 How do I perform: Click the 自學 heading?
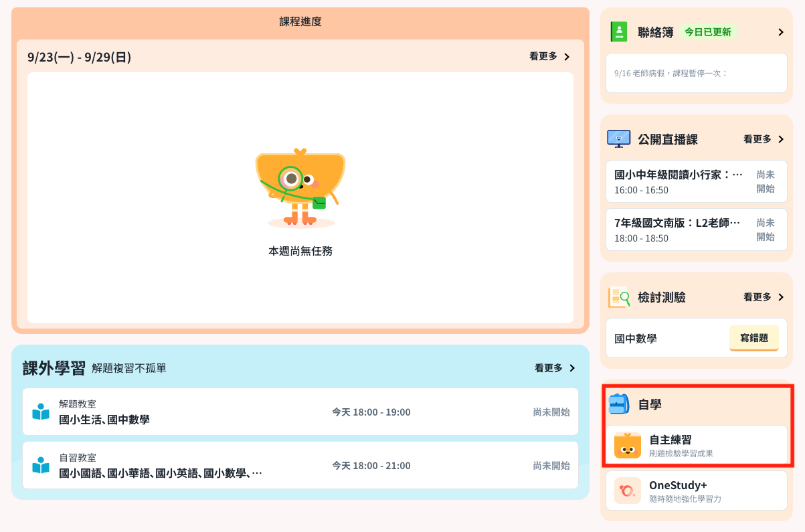(x=650, y=404)
